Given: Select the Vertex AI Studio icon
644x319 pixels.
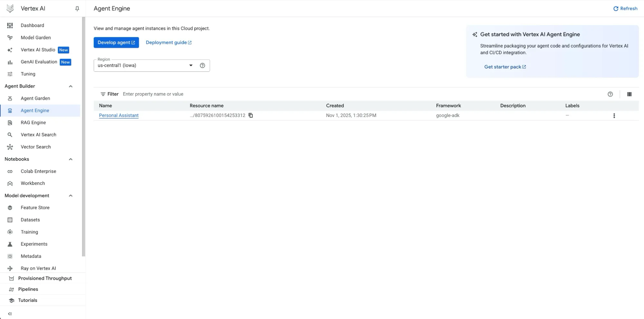Looking at the screenshot, I should [10, 50].
